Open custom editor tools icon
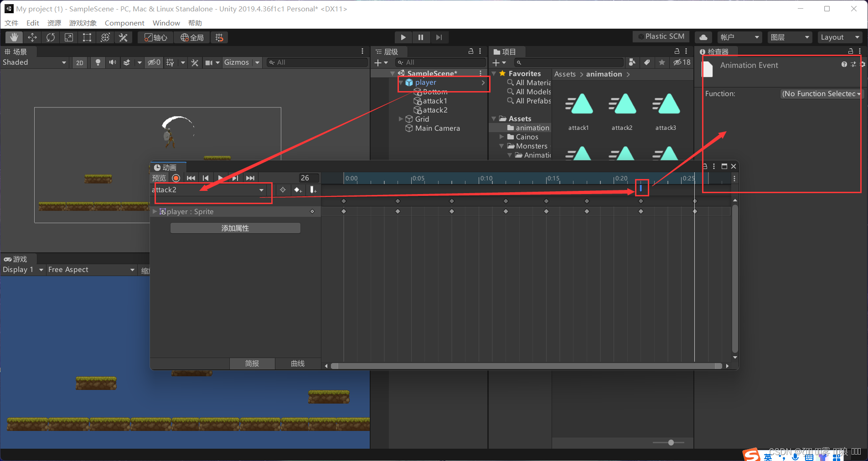This screenshot has width=868, height=461. point(124,37)
